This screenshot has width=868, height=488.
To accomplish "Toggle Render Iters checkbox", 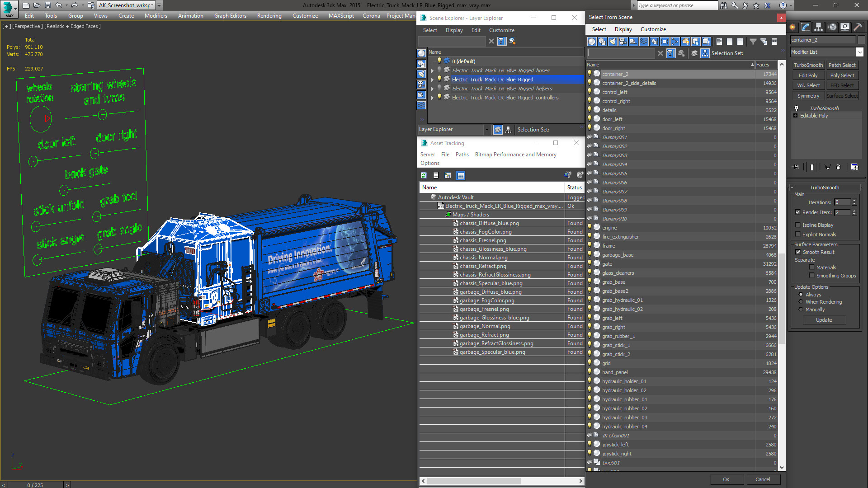I will click(798, 212).
